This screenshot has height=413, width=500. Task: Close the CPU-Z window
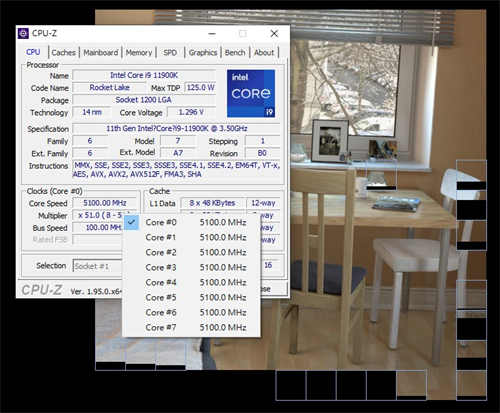click(x=274, y=34)
